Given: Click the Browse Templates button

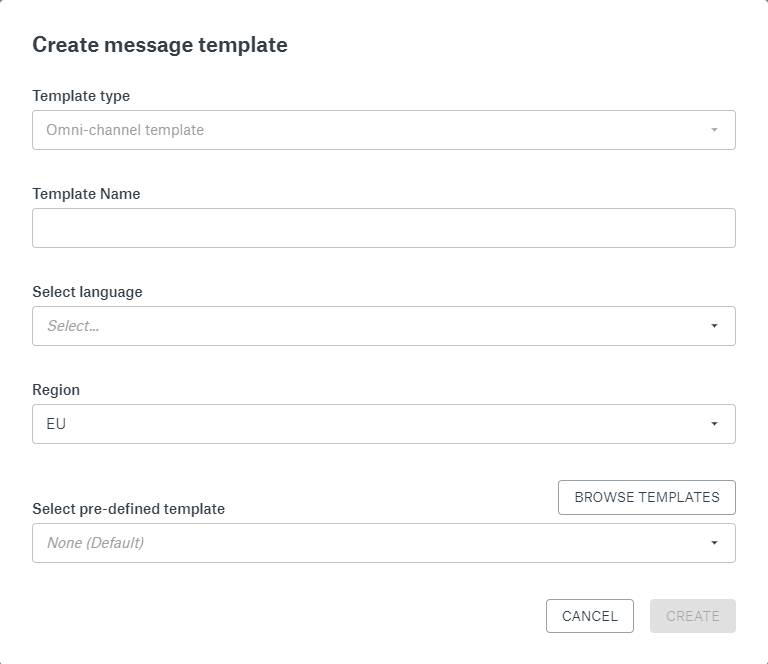Looking at the screenshot, I should coord(647,497).
